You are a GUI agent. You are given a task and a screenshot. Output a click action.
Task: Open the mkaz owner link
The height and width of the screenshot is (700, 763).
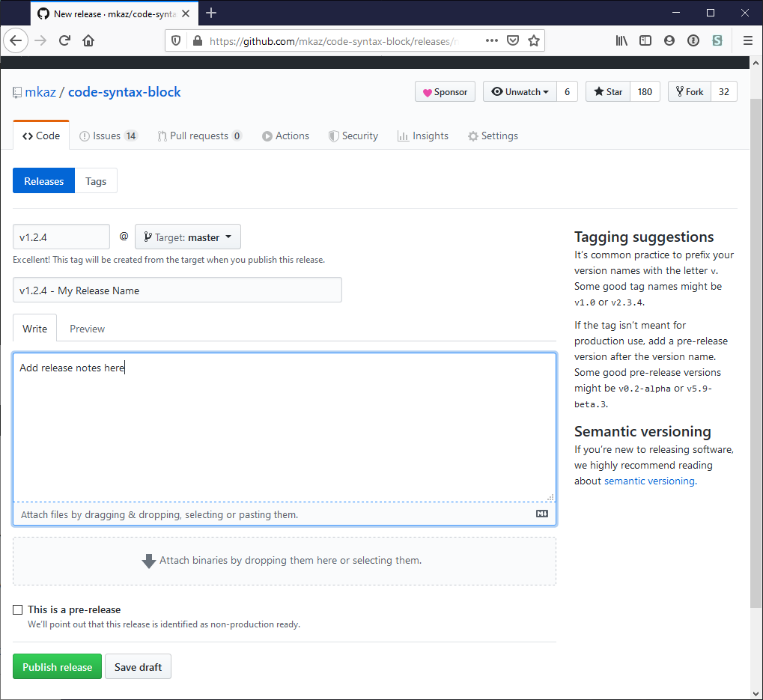40,92
